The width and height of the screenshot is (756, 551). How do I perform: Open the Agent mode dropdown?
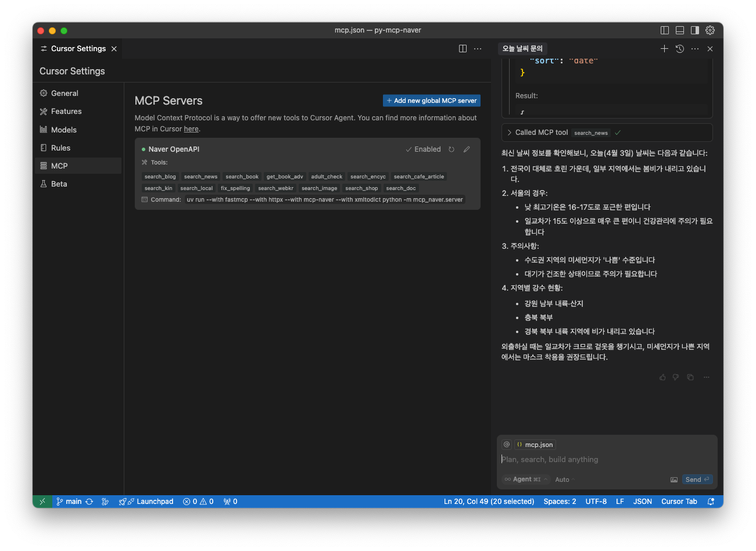pyautogui.click(x=526, y=480)
